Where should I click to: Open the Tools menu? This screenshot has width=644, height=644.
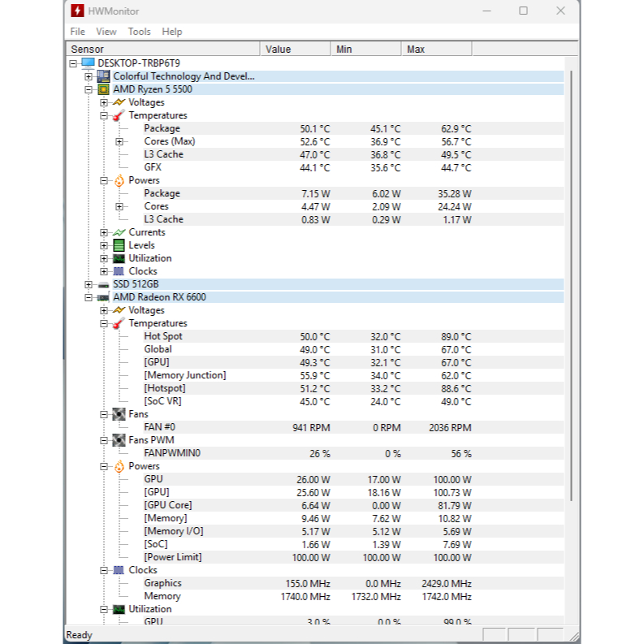[x=139, y=32]
